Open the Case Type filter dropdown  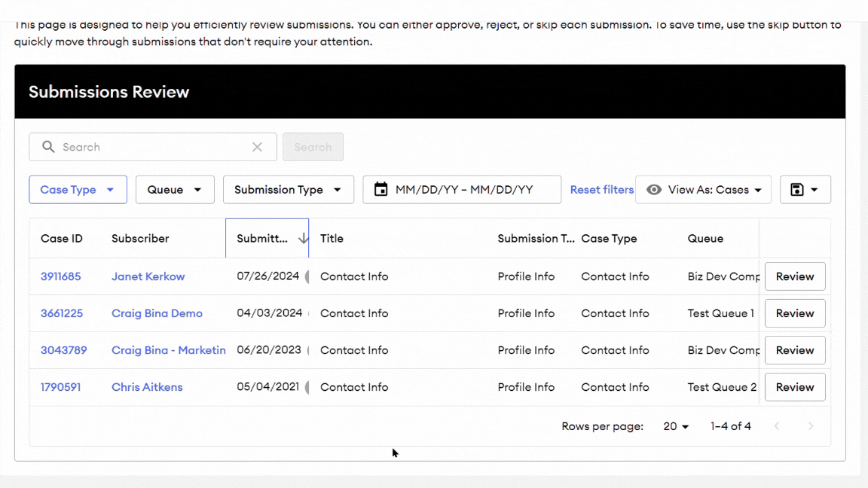pyautogui.click(x=78, y=189)
